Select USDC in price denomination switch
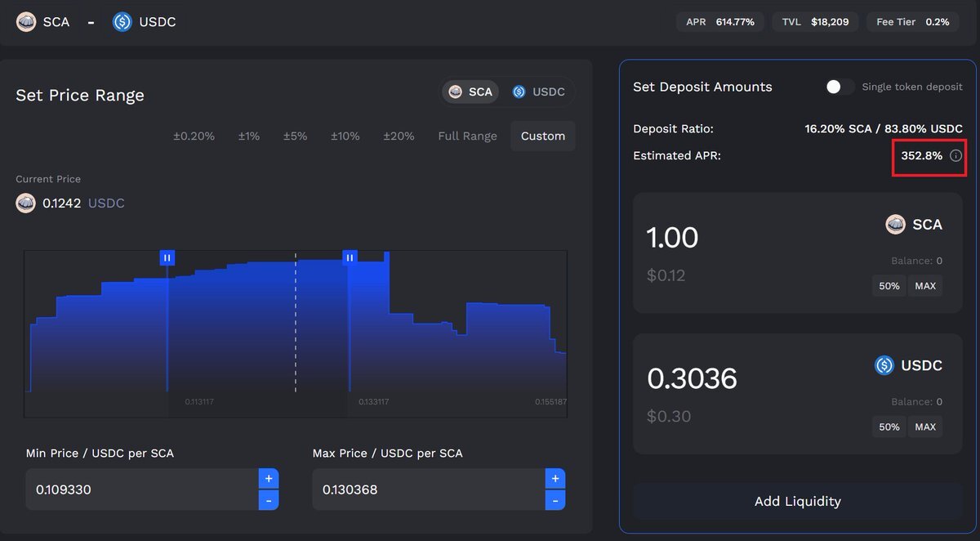This screenshot has height=541, width=980. pos(538,92)
